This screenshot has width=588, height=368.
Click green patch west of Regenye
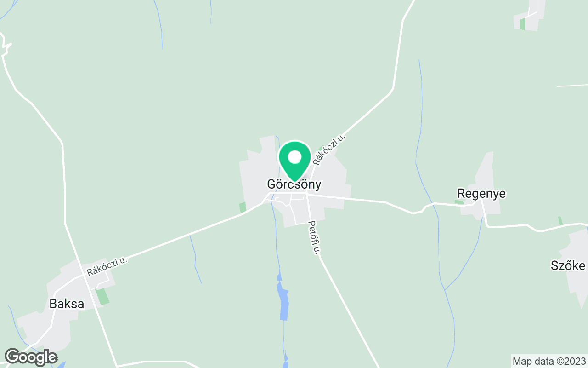(x=459, y=202)
